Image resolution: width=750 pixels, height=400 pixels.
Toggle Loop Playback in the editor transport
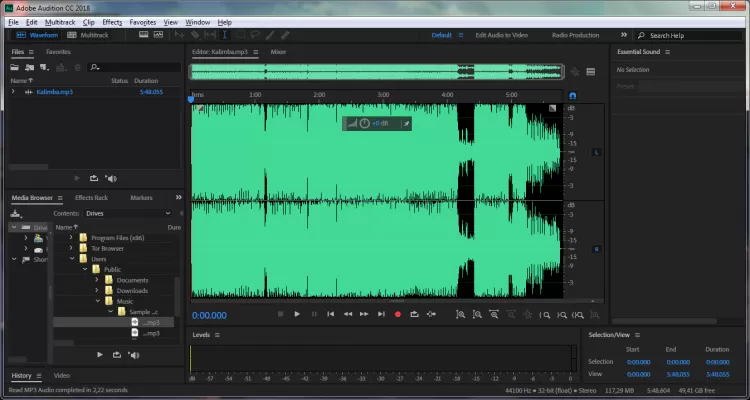point(413,314)
